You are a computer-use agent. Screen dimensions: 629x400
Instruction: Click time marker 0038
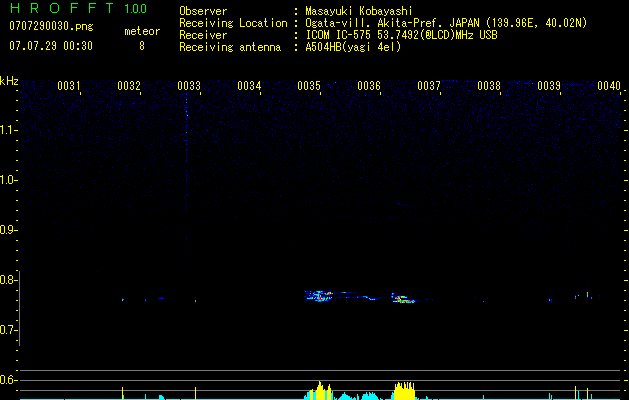(489, 86)
